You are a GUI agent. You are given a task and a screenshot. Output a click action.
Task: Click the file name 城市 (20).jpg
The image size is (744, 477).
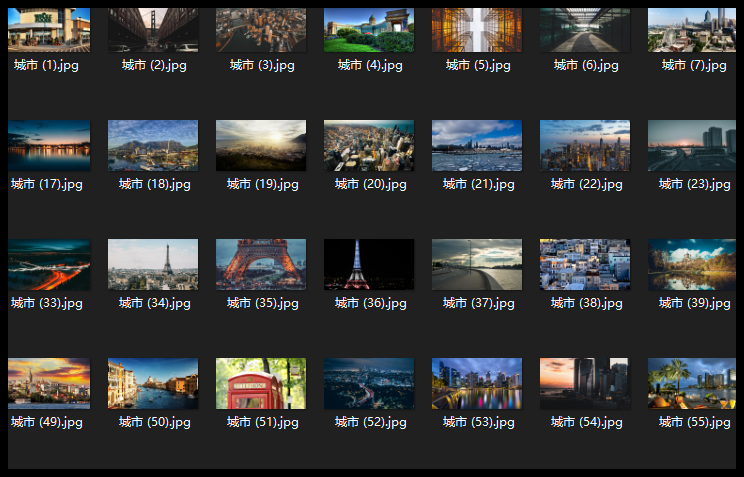[371, 184]
